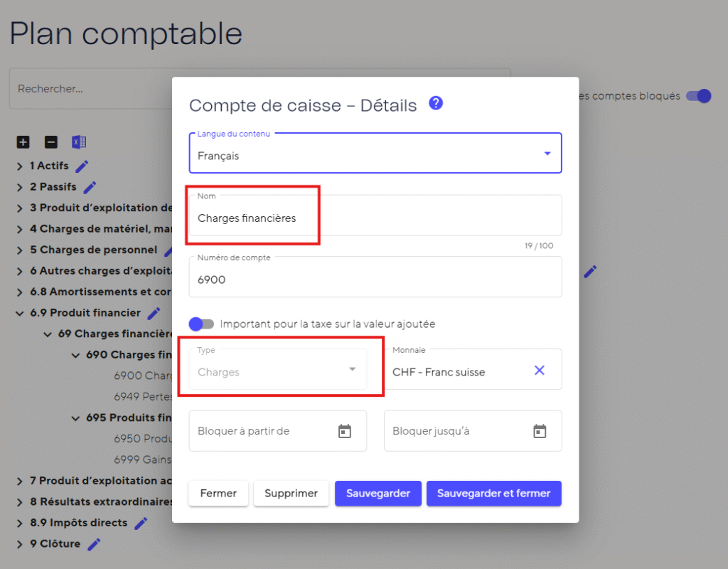
Task: Click the help question mark icon
Action: pos(436,104)
